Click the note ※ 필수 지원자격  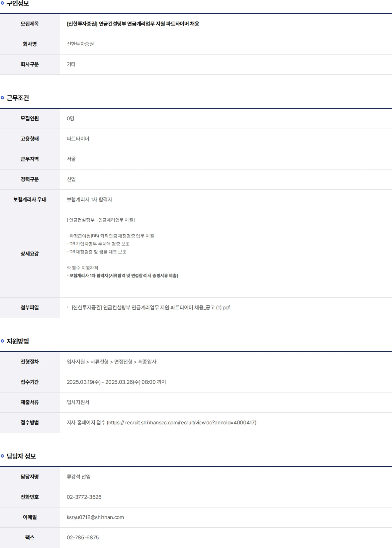click(82, 268)
